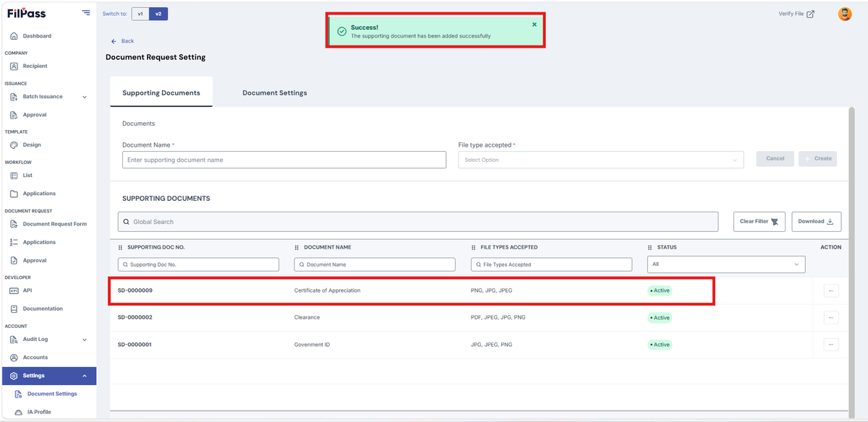This screenshot has width=868, height=422.
Task: Select the Supporting Documents tab
Action: (x=161, y=92)
